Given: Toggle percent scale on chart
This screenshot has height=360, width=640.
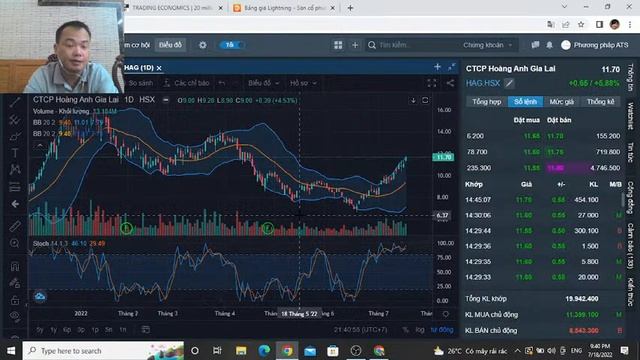Looking at the screenshot, I should [x=405, y=330].
